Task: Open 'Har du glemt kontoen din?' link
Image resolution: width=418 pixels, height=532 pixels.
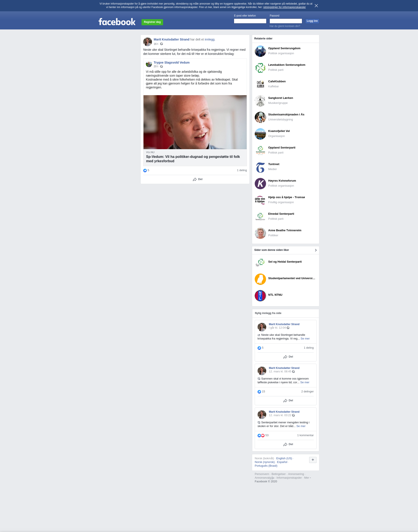Action: (285, 26)
